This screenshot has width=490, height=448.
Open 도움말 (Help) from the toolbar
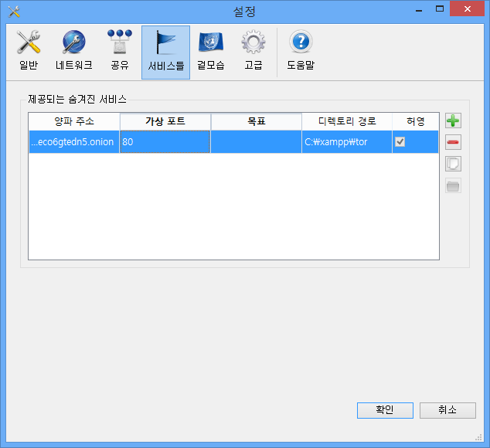point(301,51)
